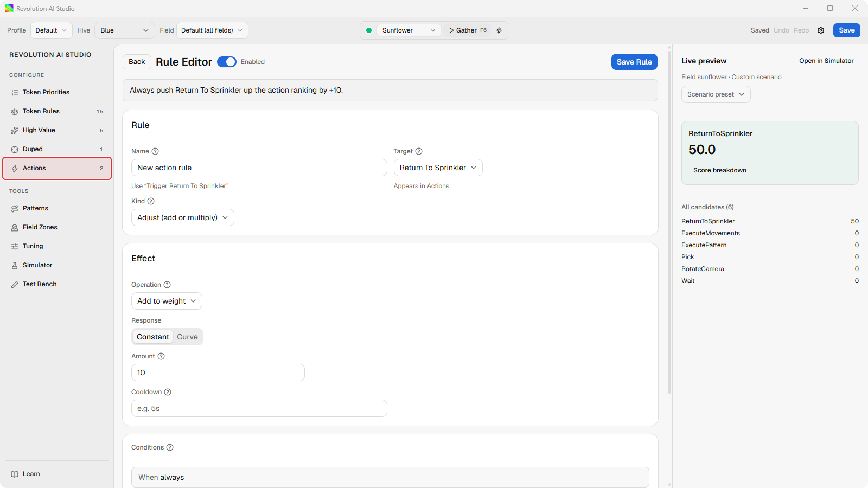The height and width of the screenshot is (488, 868).
Task: Click the Amount input field
Action: [x=218, y=373]
